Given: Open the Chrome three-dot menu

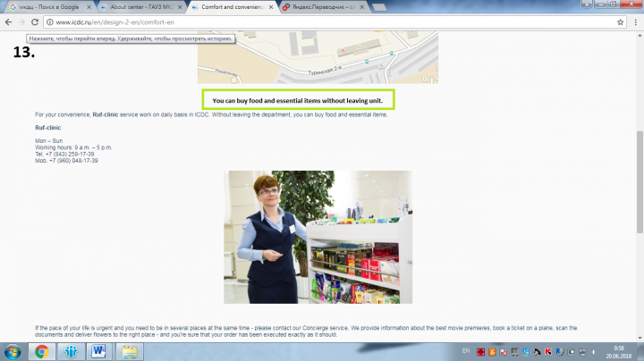Looking at the screenshot, I should (x=635, y=22).
